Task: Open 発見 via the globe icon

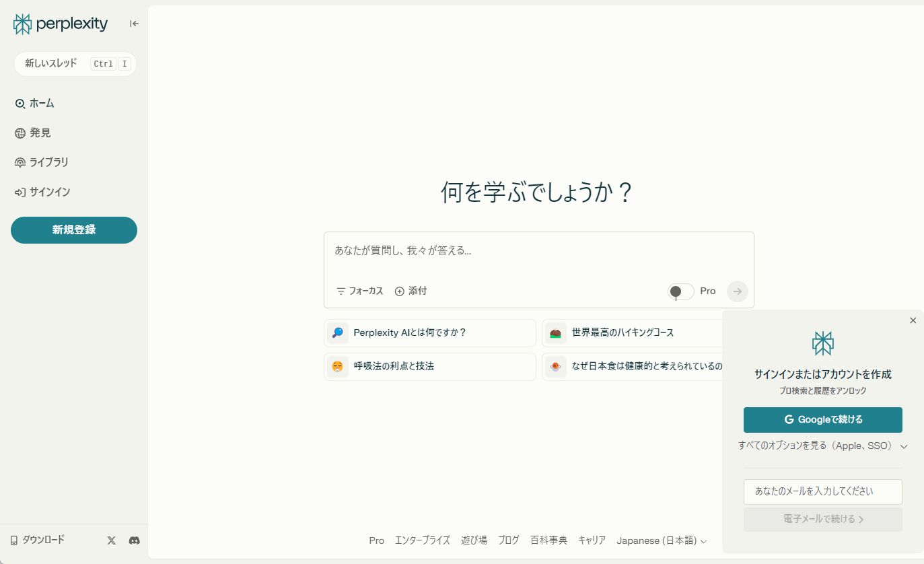Action: (20, 133)
